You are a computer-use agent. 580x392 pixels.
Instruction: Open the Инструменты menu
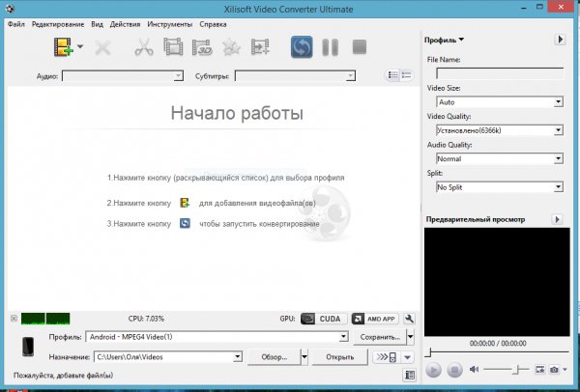(170, 24)
